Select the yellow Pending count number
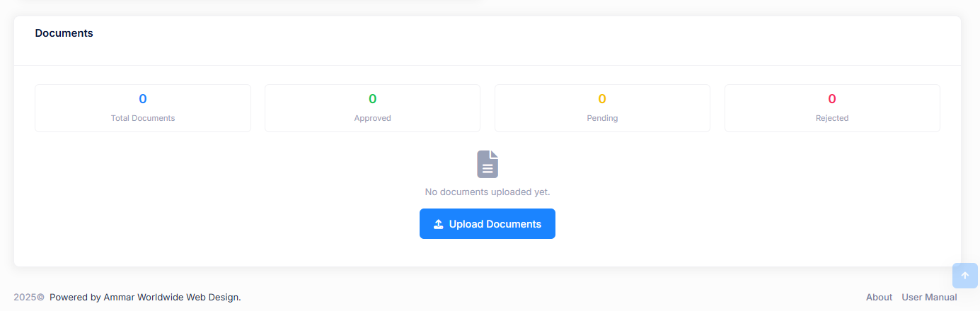Screen dimensions: 980x311 click(602, 99)
